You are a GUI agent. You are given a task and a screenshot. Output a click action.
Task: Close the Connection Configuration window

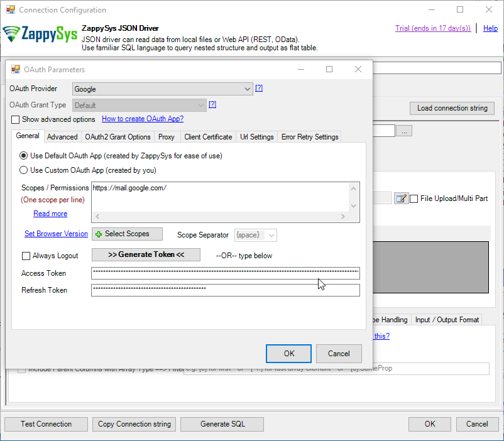[x=489, y=9]
